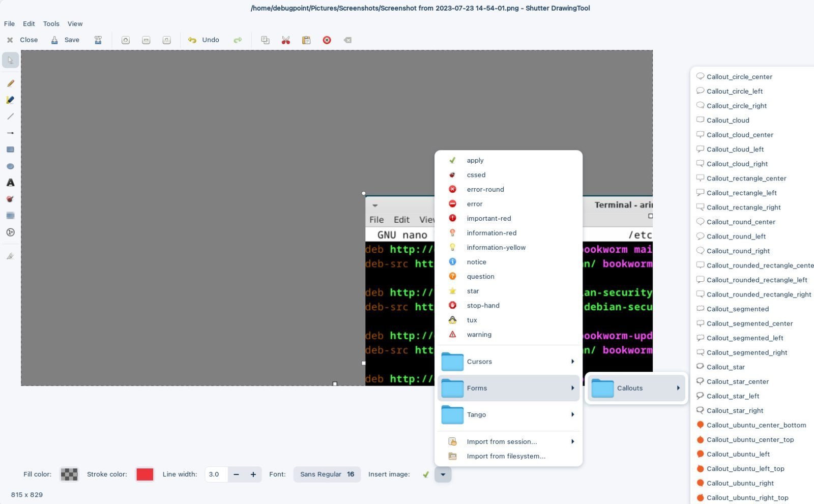Save the annotated screenshot

coord(66,40)
